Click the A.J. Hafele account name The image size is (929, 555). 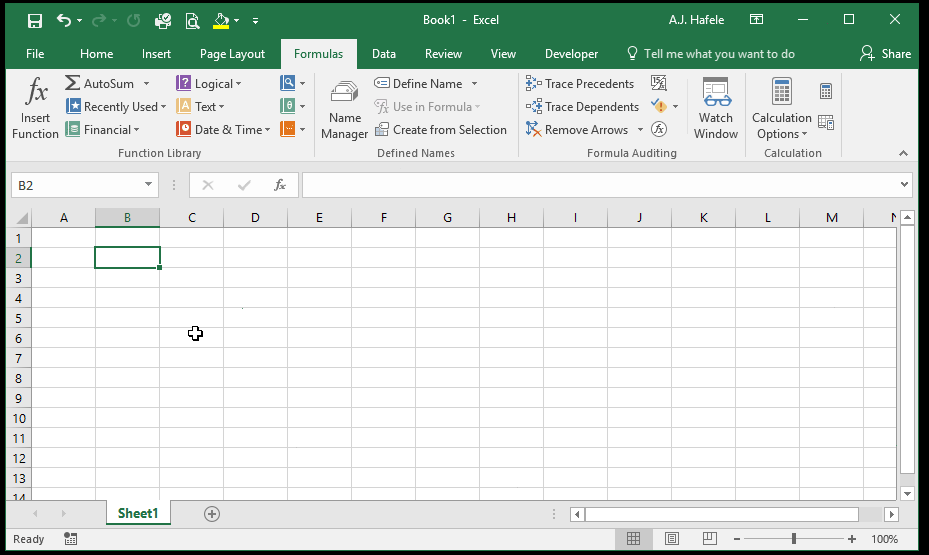click(696, 20)
